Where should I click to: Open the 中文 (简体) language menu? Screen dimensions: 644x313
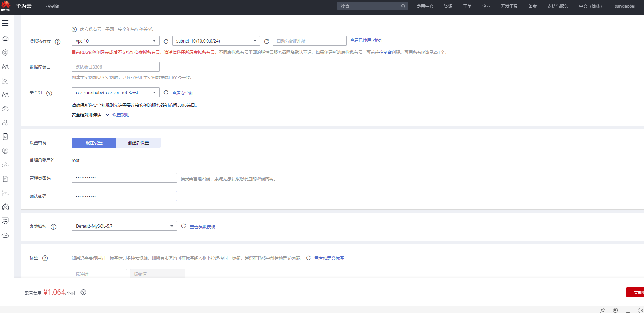pos(591,6)
